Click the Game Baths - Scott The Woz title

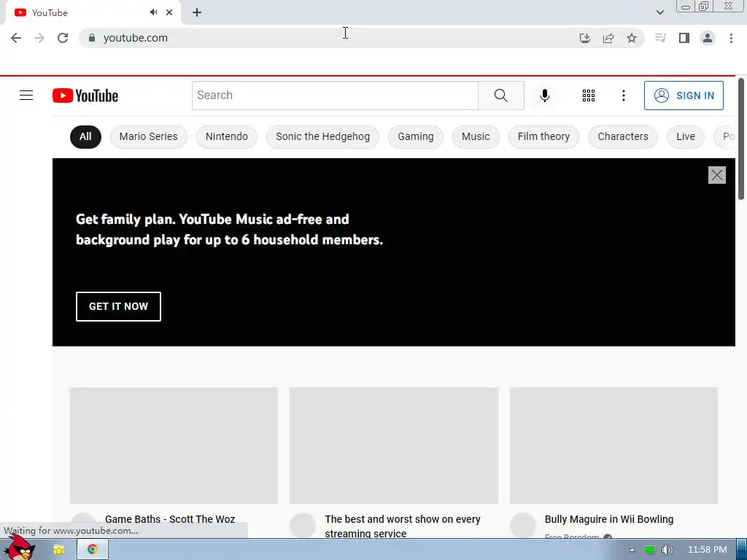pyautogui.click(x=170, y=519)
